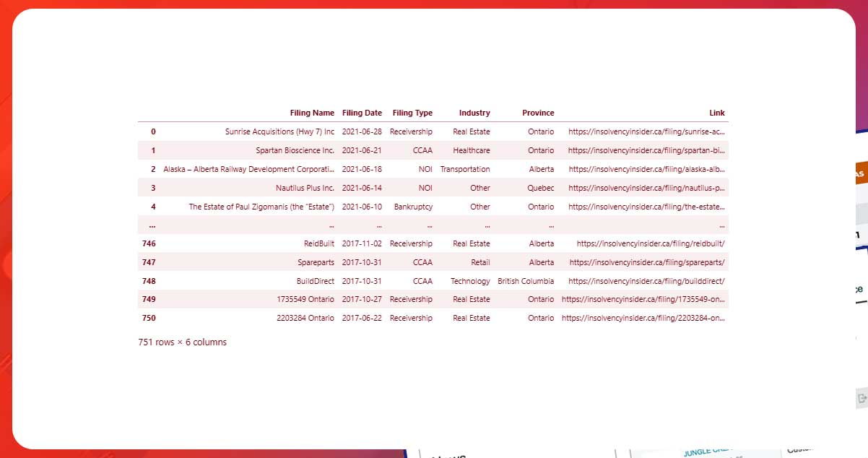Click the Quebec province cell
This screenshot has width=868, height=458.
pos(541,188)
